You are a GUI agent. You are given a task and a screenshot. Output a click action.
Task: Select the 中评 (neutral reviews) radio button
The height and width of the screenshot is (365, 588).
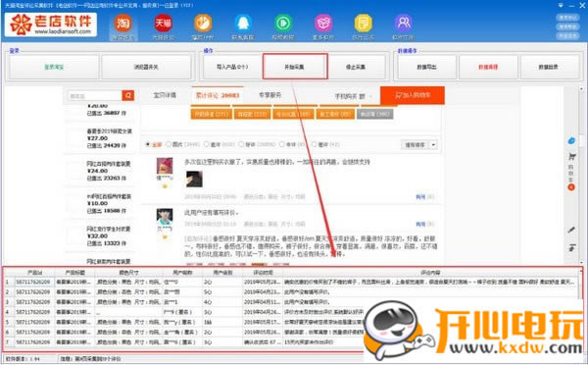[x=282, y=144]
